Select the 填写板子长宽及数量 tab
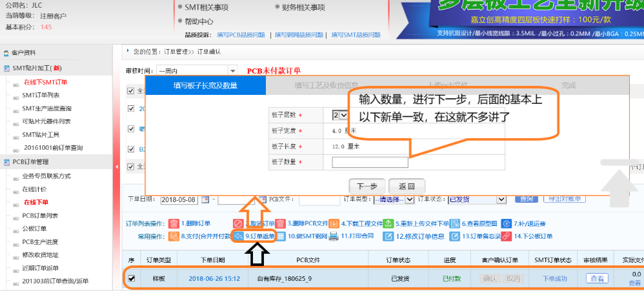This screenshot has height=297, width=644. [205, 85]
